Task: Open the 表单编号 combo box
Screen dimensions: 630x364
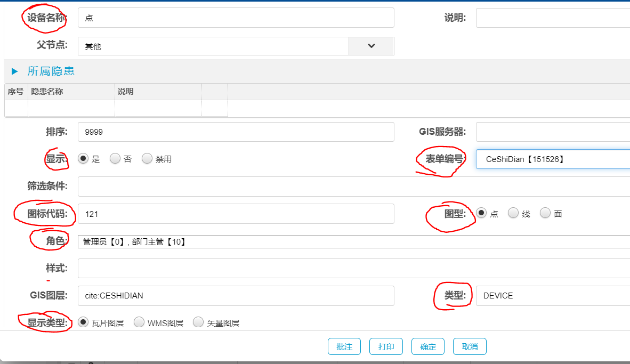Action: coord(553,159)
